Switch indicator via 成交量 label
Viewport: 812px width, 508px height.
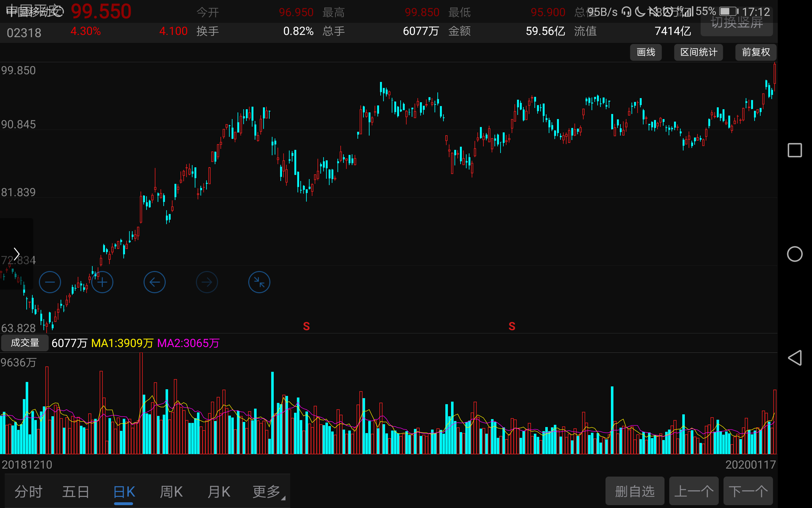click(25, 343)
